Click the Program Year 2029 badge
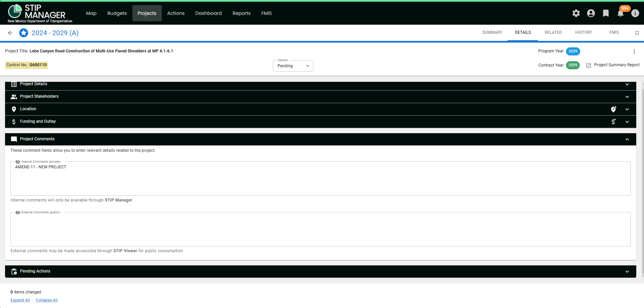The width and height of the screenshot is (644, 308). [x=573, y=51]
